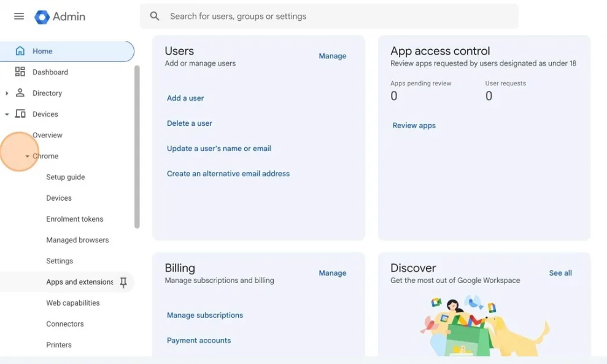Screen dimensions: 607x364
Task: Pin the Apps and extensions item
Action: [123, 282]
